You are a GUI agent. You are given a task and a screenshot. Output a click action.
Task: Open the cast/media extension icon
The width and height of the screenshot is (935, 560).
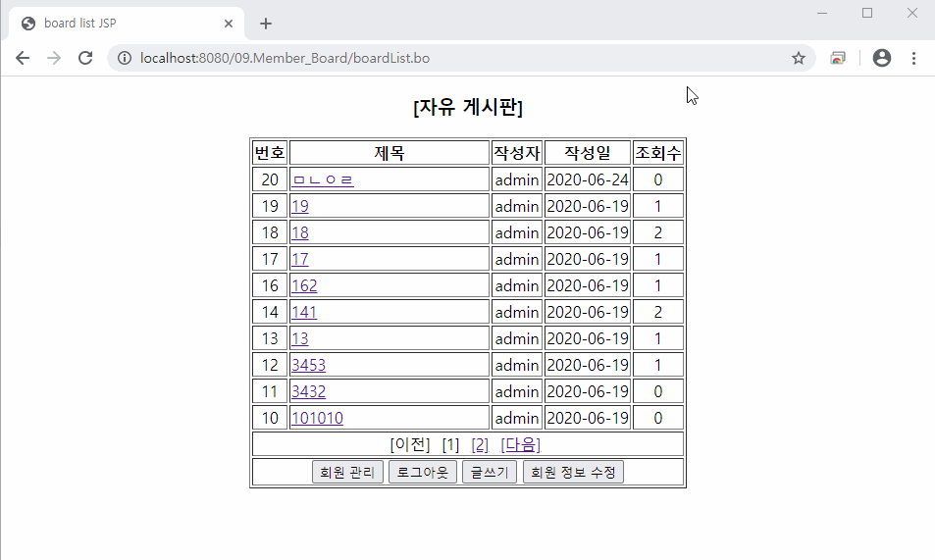838,58
